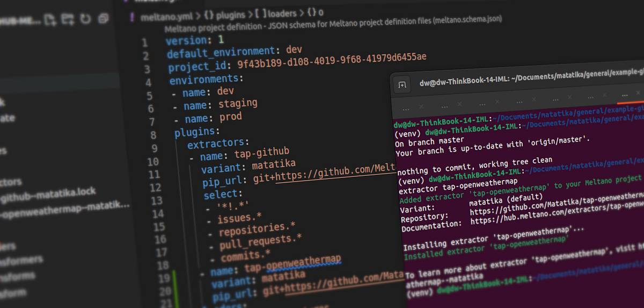Viewport: 644px width, 308px height.
Task: Click the New File icon in Explorer header
Action: [x=51, y=20]
